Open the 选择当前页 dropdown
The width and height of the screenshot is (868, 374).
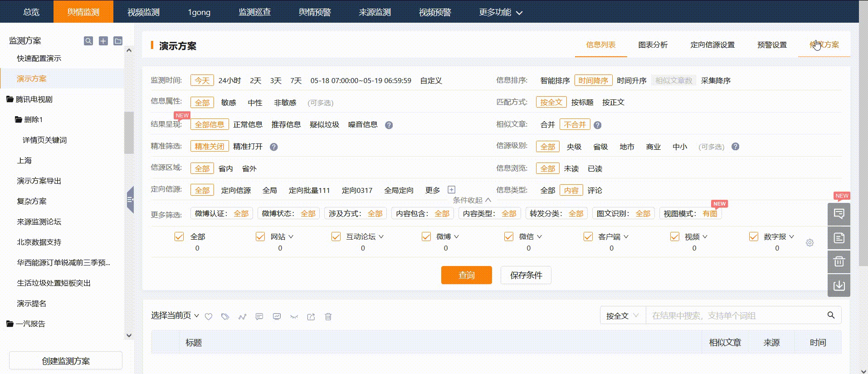point(175,315)
